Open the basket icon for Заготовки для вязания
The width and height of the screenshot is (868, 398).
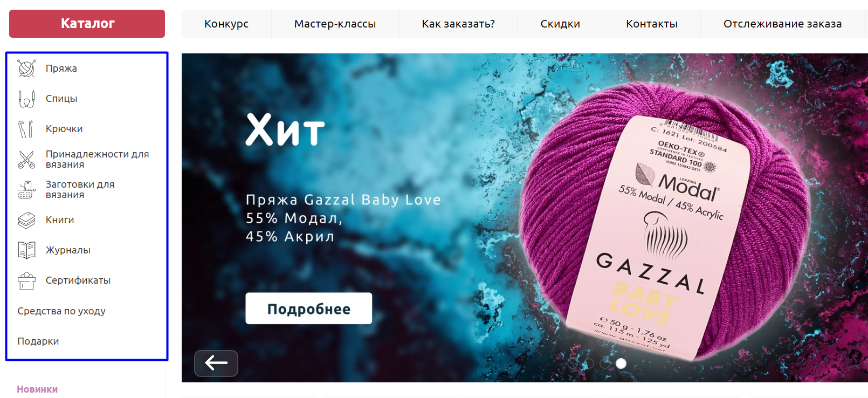[x=26, y=190]
